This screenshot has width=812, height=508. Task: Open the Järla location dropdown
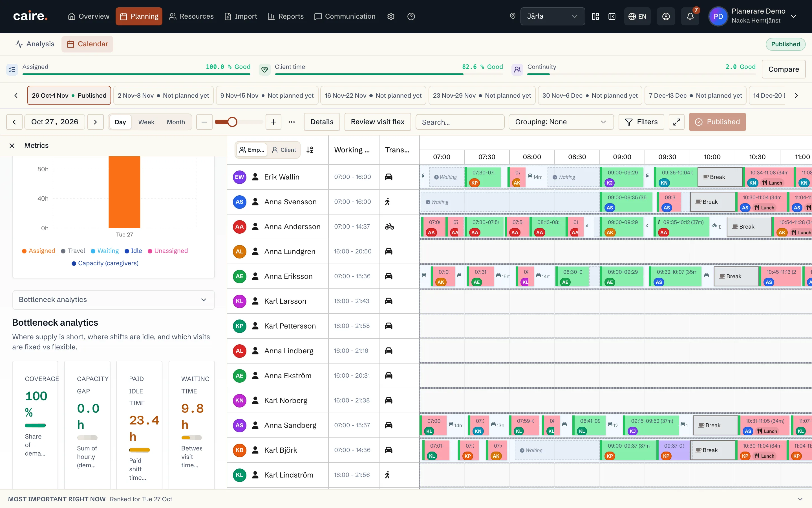552,16
